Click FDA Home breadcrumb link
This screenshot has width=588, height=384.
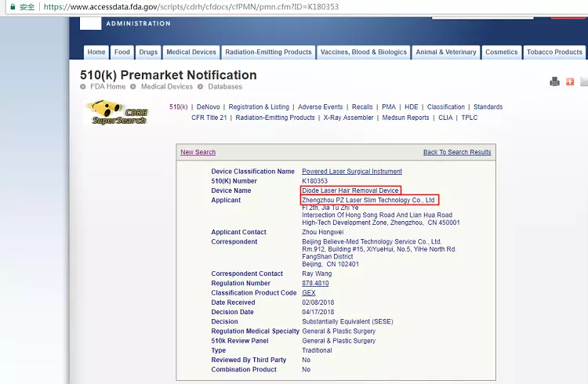[x=107, y=87]
